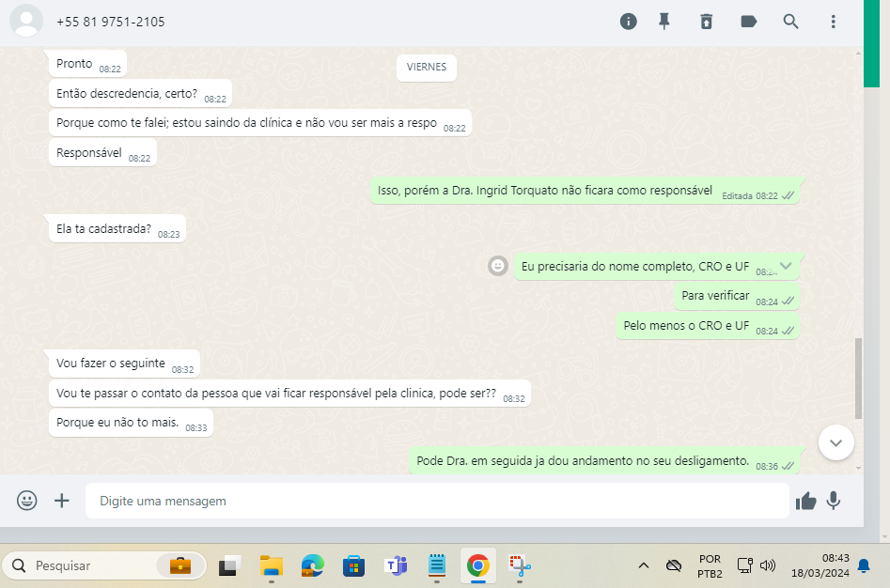Open Notepad from the taskbar

tap(436, 565)
